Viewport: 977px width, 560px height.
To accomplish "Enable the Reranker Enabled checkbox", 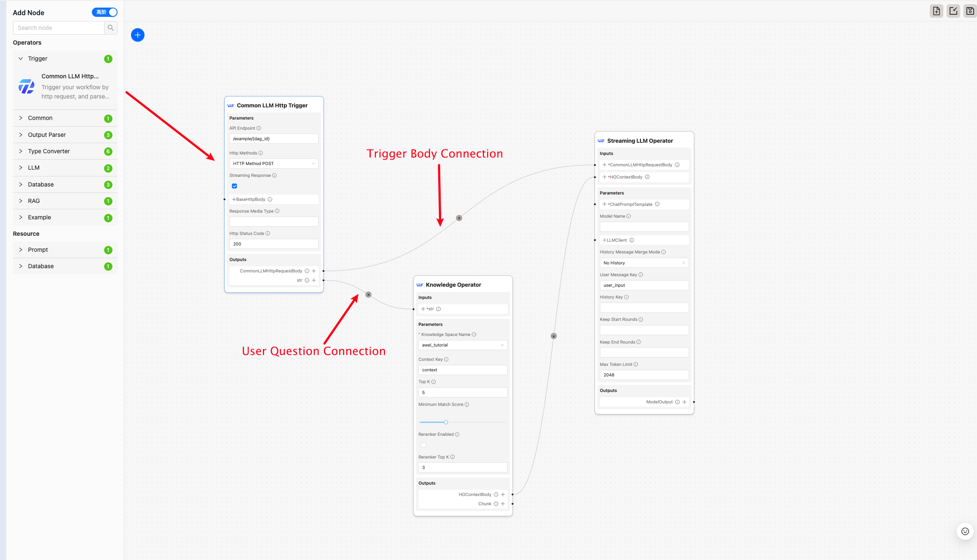I will click(x=423, y=445).
